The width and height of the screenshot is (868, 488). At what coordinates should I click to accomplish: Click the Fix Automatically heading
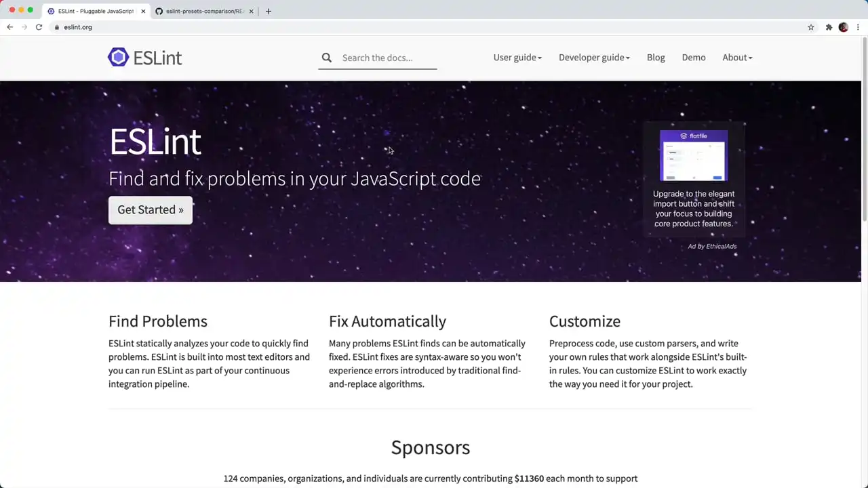pyautogui.click(x=387, y=321)
